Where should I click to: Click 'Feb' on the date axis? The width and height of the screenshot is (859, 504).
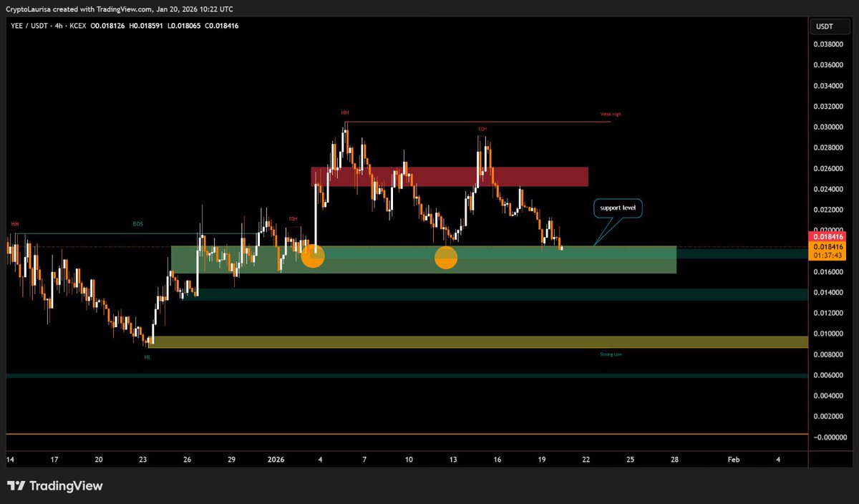point(733,460)
